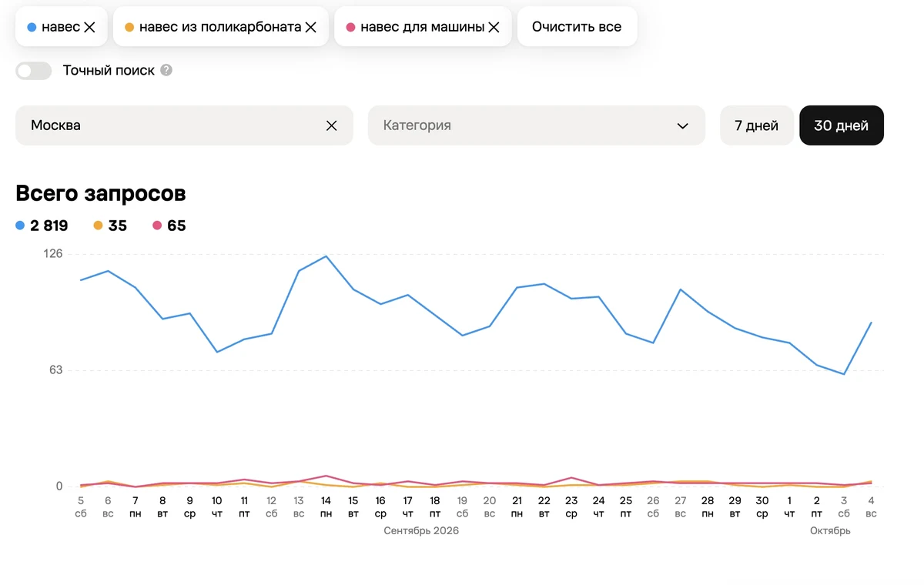
Task: Open the help icon next to 'Точный поиск'
Action: 166,70
